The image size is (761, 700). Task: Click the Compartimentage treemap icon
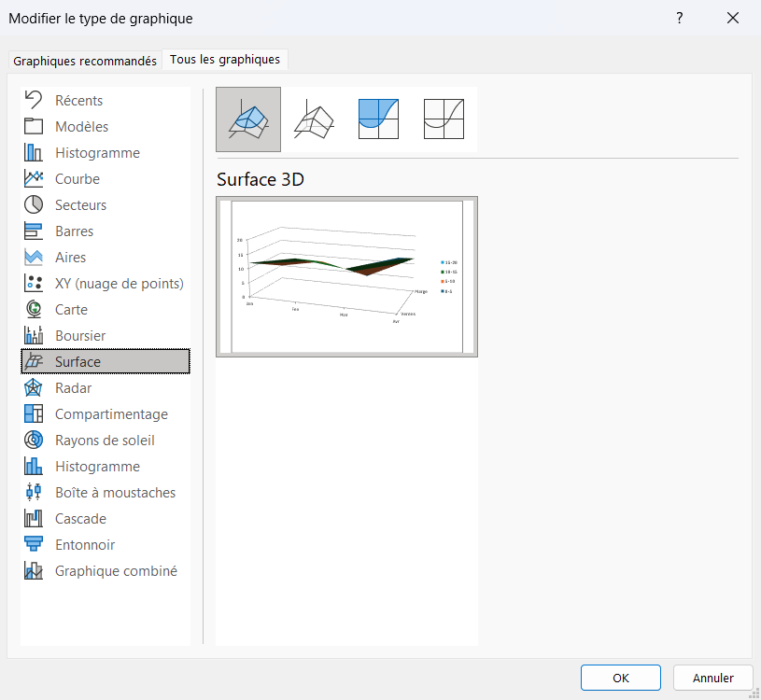click(34, 413)
